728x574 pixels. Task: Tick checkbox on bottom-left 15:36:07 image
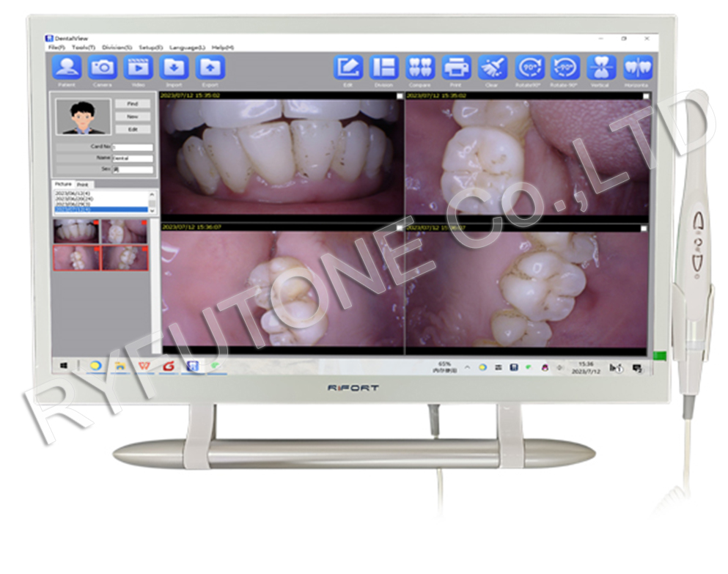pos(400,228)
